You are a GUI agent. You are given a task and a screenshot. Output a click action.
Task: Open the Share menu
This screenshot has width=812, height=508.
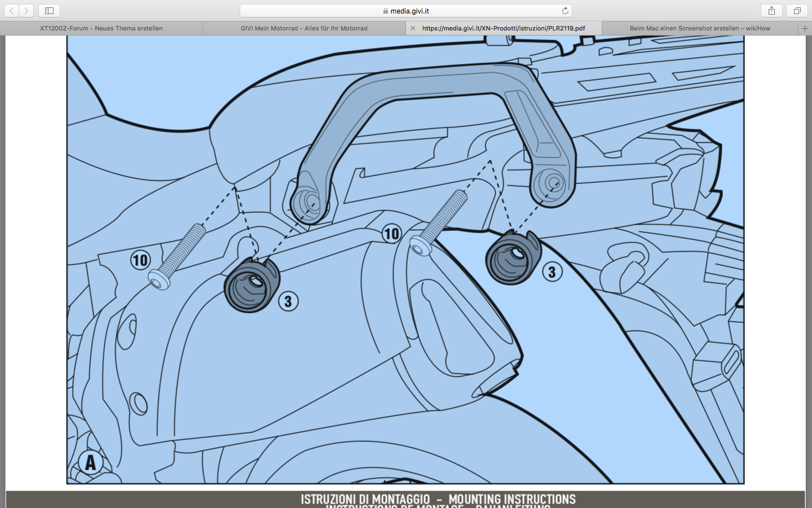(771, 11)
